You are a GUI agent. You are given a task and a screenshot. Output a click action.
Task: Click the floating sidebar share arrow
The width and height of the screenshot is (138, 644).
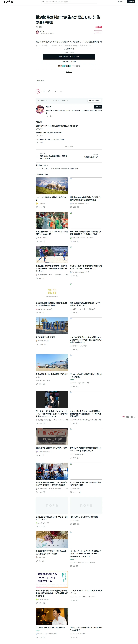coord(136,417)
